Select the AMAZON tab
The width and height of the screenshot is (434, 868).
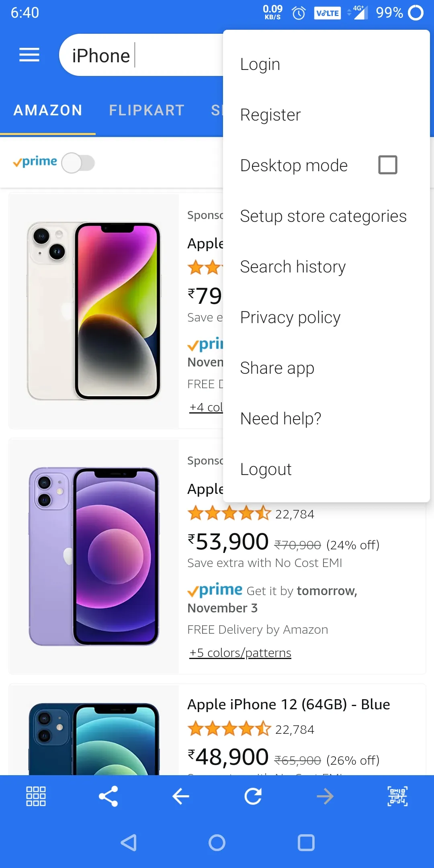point(48,110)
